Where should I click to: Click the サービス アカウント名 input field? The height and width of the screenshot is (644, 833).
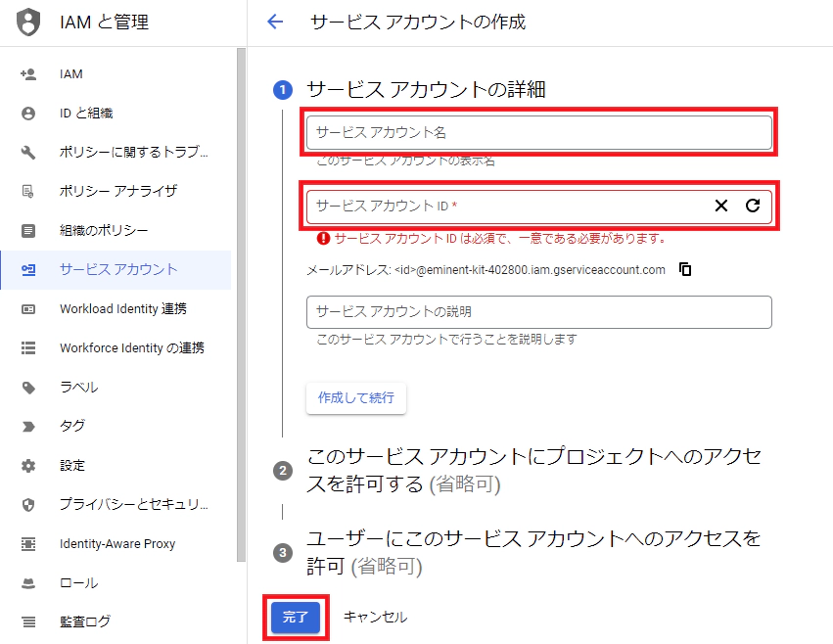click(x=538, y=132)
